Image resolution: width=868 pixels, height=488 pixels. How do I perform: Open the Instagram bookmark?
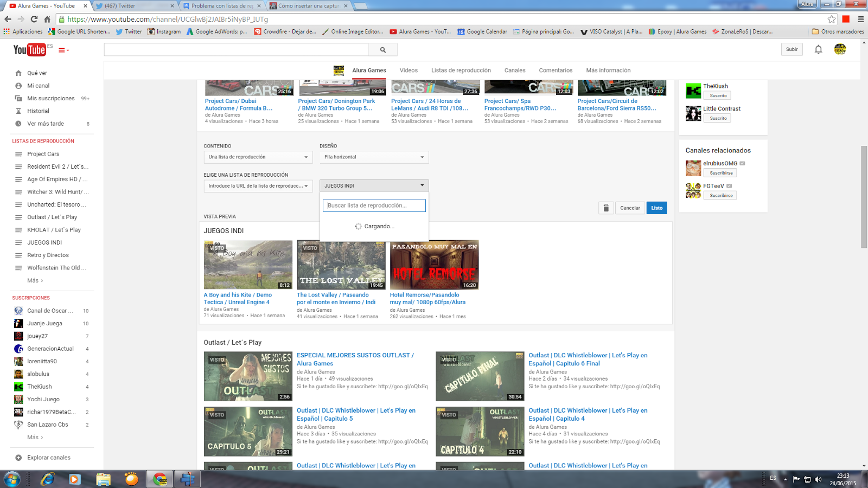pos(164,31)
